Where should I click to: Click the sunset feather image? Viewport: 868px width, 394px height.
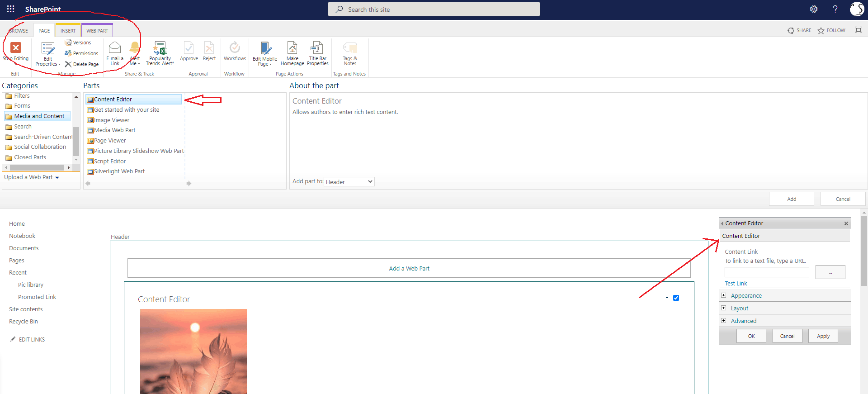[x=193, y=351]
